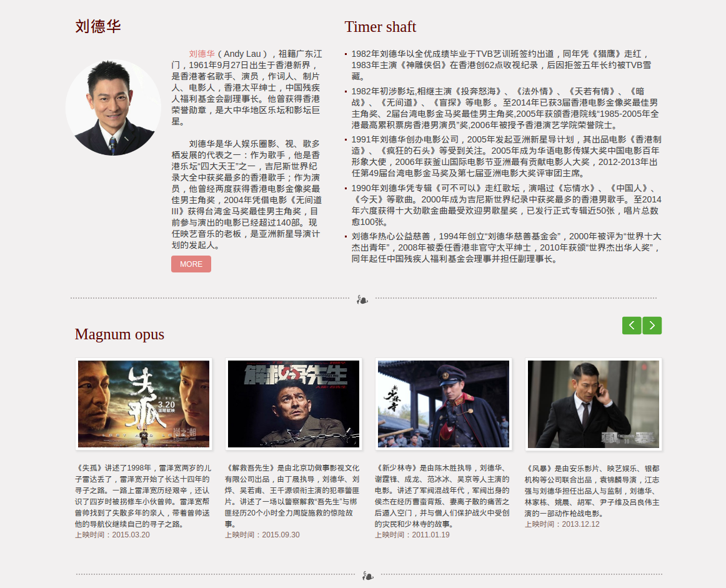
Task: Click release date 上映时间：2013.12.12
Action: tap(562, 524)
